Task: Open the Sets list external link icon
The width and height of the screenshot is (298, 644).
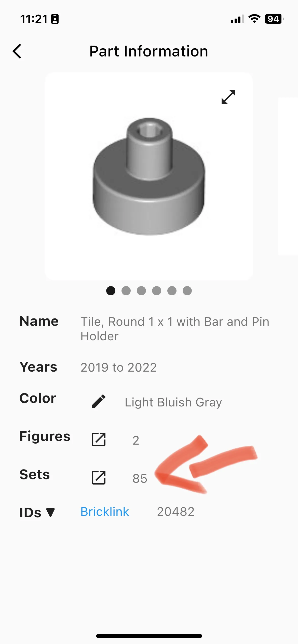Action: click(99, 477)
